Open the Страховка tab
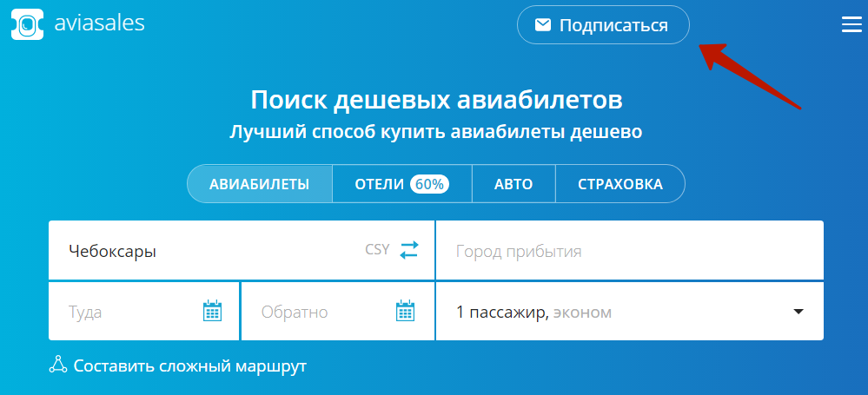Screen dimensions: 868x395 click(x=620, y=184)
